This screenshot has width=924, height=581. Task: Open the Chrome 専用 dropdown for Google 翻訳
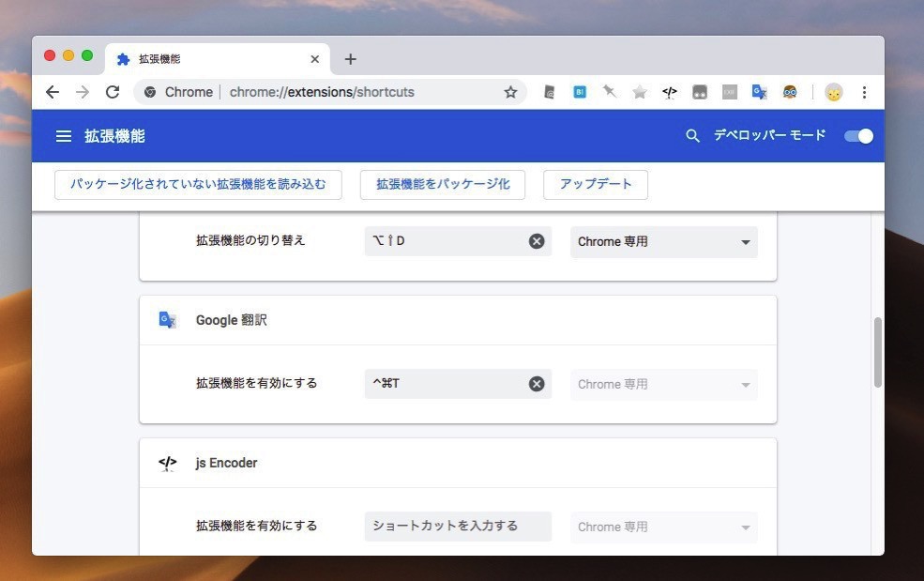point(663,384)
